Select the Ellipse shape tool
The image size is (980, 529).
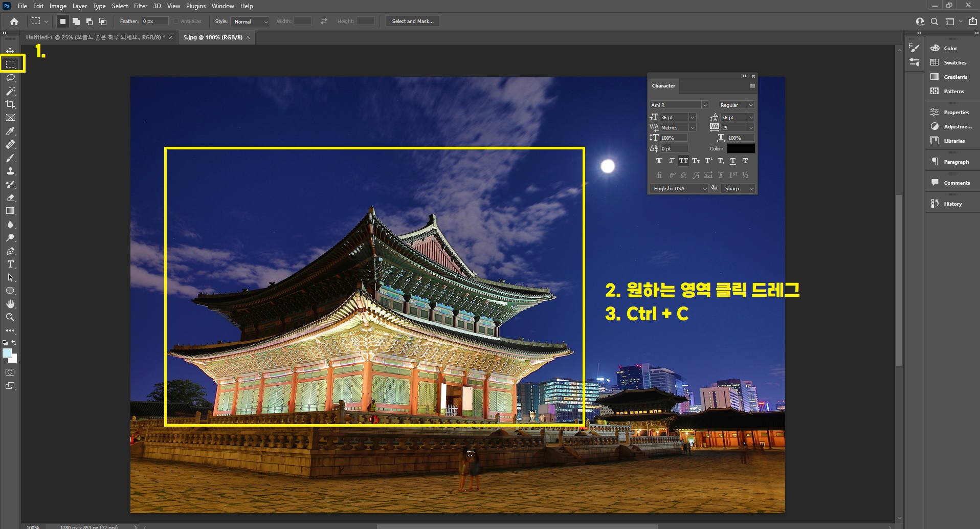point(10,291)
